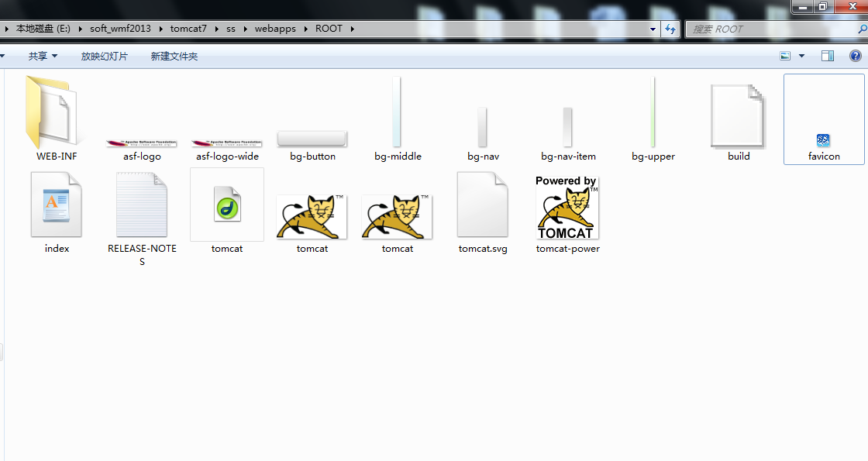The width and height of the screenshot is (868, 461).
Task: Open the address bar history dropdown arrow
Action: (x=653, y=29)
